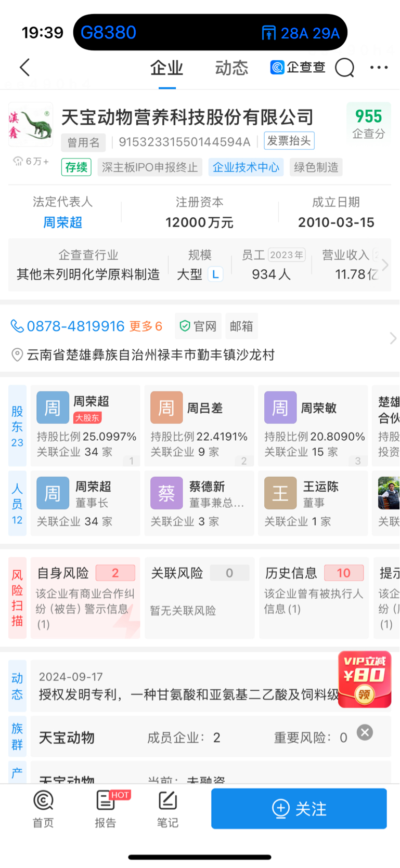Open the 族群 side label
This screenshot has height=868, width=400.
point(17,737)
